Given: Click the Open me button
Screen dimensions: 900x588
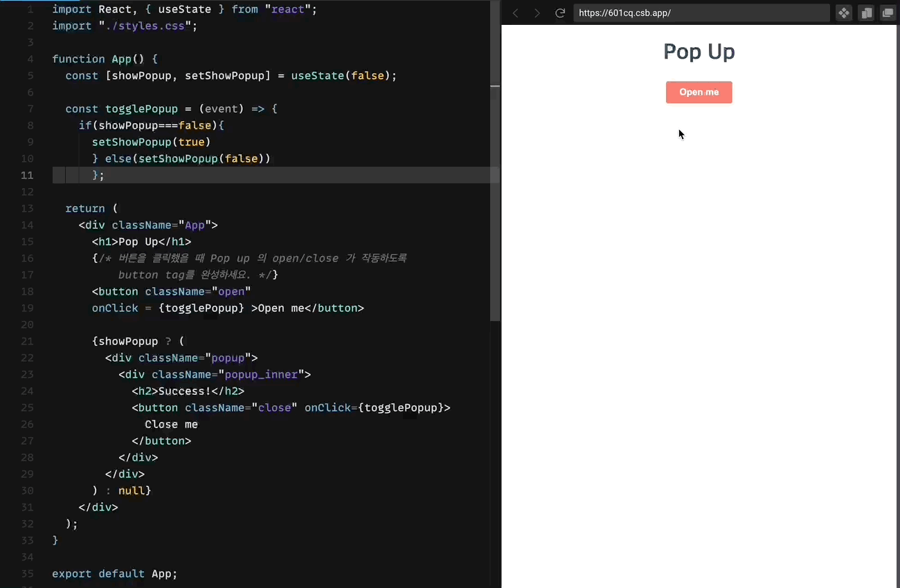Looking at the screenshot, I should 699,92.
